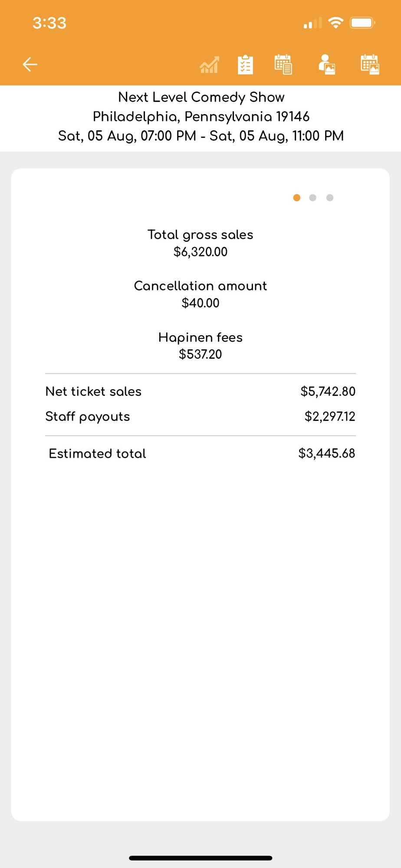Open the sales analytics chart icon
The height and width of the screenshot is (868, 401).
click(209, 65)
